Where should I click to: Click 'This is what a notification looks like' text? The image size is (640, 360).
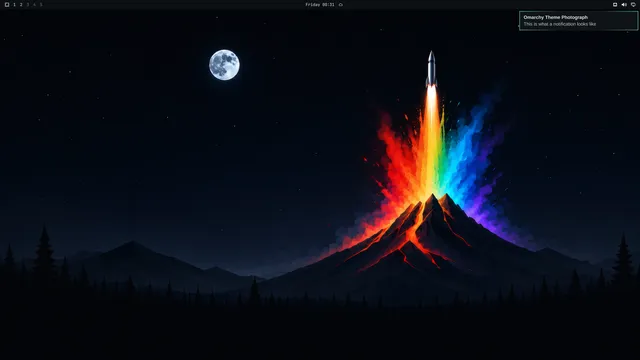click(560, 24)
